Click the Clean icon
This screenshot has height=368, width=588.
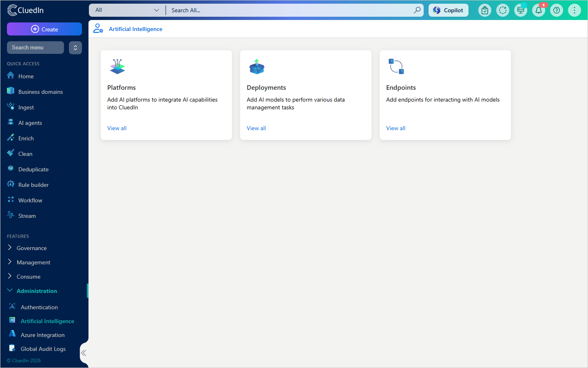11,153
